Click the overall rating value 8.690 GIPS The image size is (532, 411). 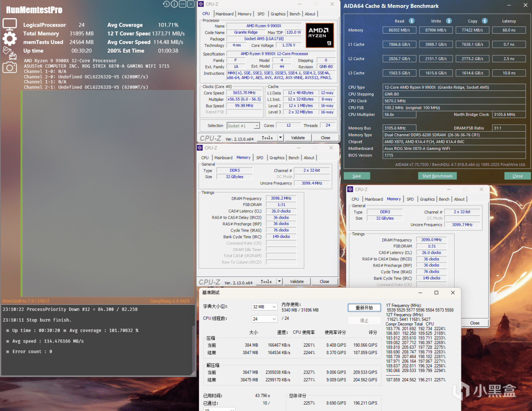coord(336,403)
